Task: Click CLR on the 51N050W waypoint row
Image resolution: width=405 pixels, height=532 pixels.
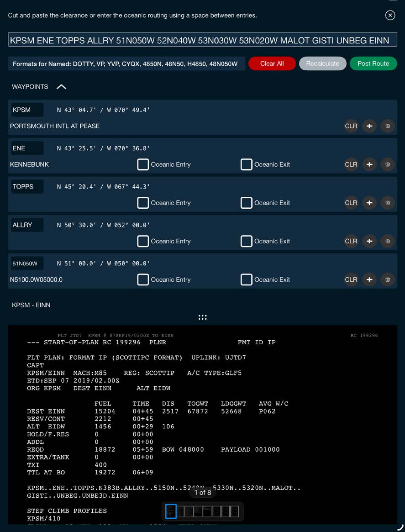Action: (351, 279)
